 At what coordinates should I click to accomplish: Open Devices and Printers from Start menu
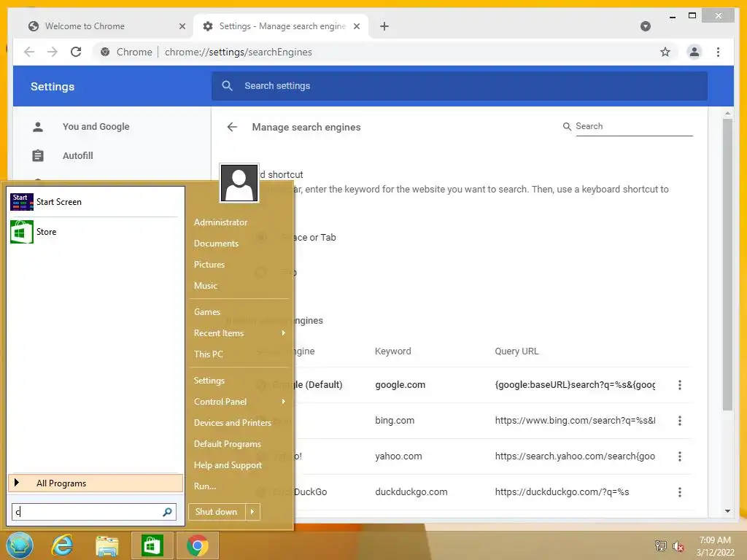(233, 423)
